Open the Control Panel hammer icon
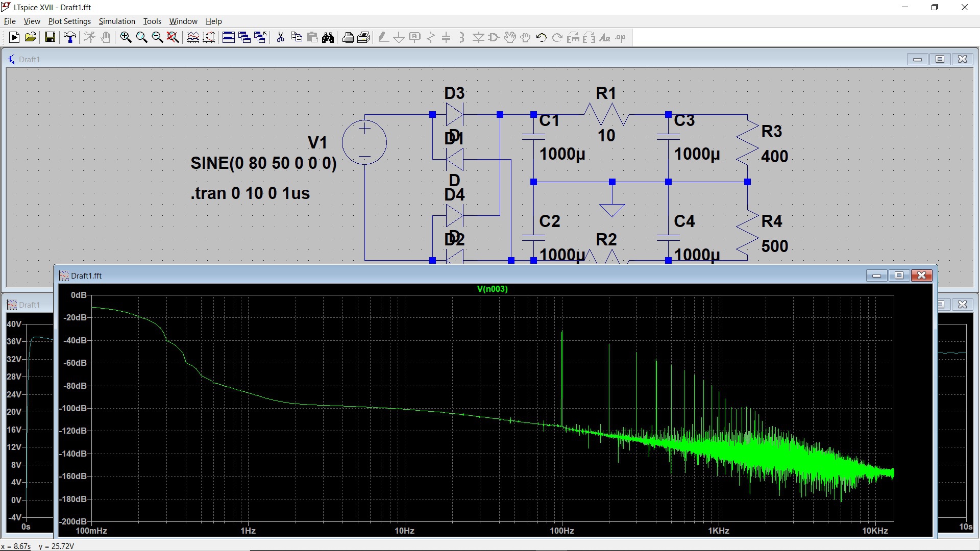The height and width of the screenshot is (551, 980). [x=70, y=37]
